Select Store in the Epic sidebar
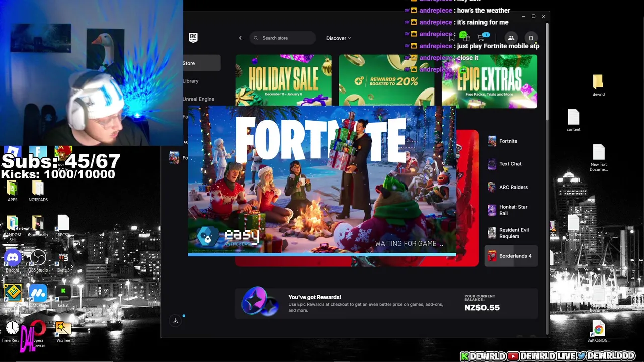Image resolution: width=644 pixels, height=362 pixels. click(201, 63)
